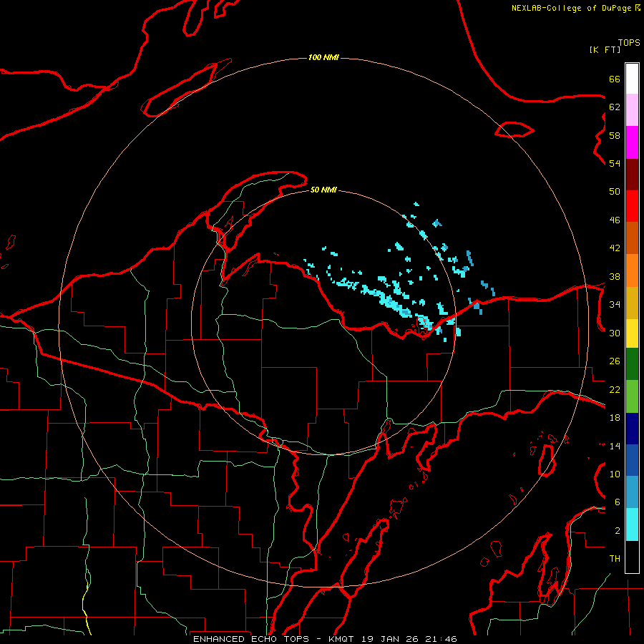The image size is (644, 644).
Task: Click the light pink legend swatch
Action: [x=632, y=110]
